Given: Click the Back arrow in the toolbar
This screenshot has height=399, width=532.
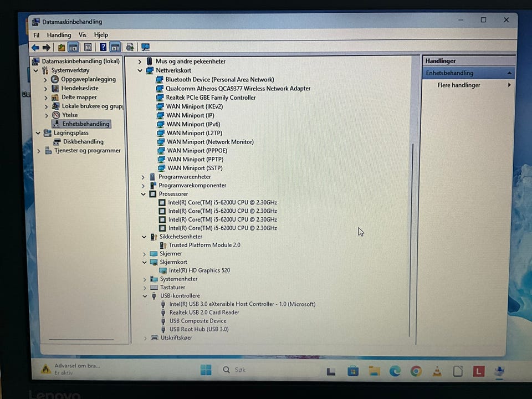Looking at the screenshot, I should tap(35, 48).
